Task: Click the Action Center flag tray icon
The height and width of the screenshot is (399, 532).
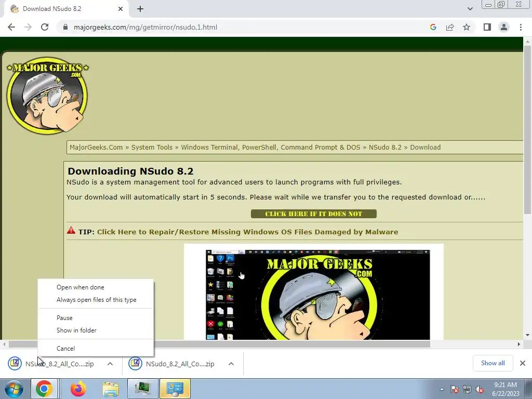Action: 455,389
